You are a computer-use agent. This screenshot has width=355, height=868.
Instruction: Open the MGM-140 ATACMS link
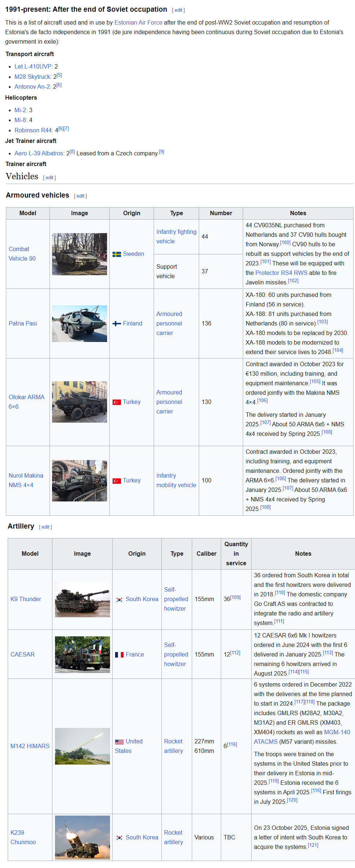click(302, 737)
